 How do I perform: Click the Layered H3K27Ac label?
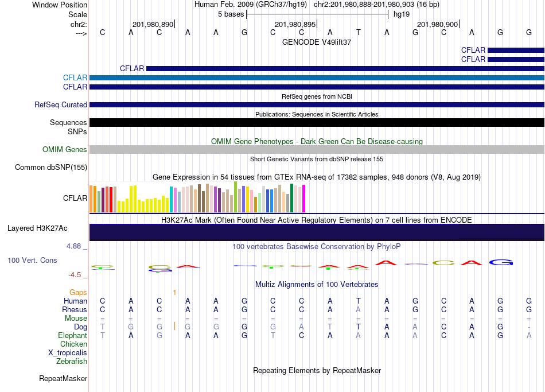pyautogui.click(x=37, y=228)
